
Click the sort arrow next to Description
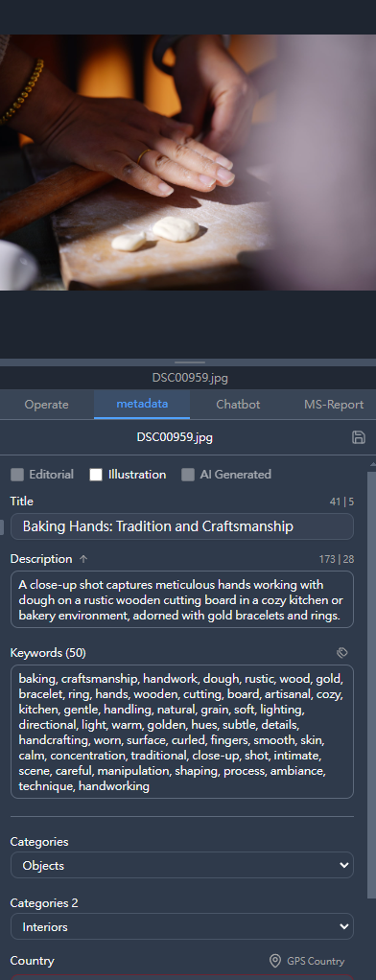pos(83,559)
